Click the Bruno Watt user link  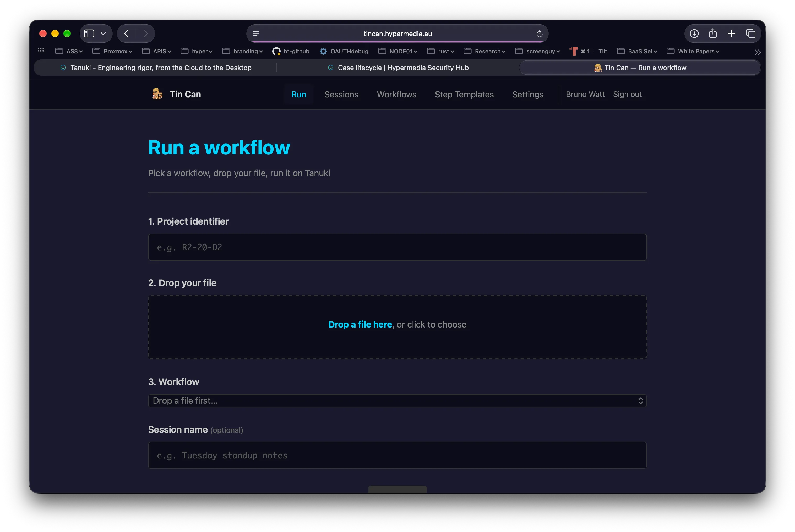point(585,94)
